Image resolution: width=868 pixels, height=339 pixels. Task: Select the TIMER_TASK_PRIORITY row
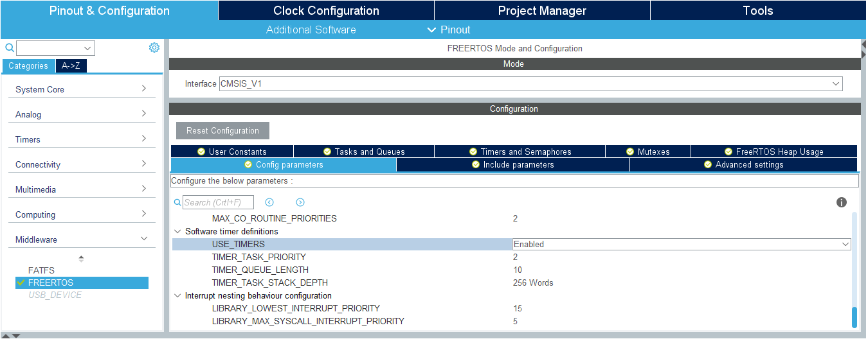point(511,257)
